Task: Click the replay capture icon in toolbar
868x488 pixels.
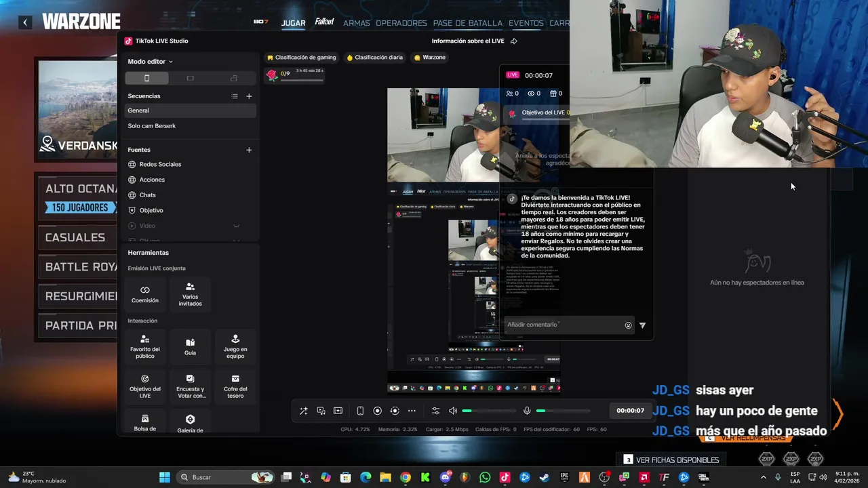Action: (395, 411)
